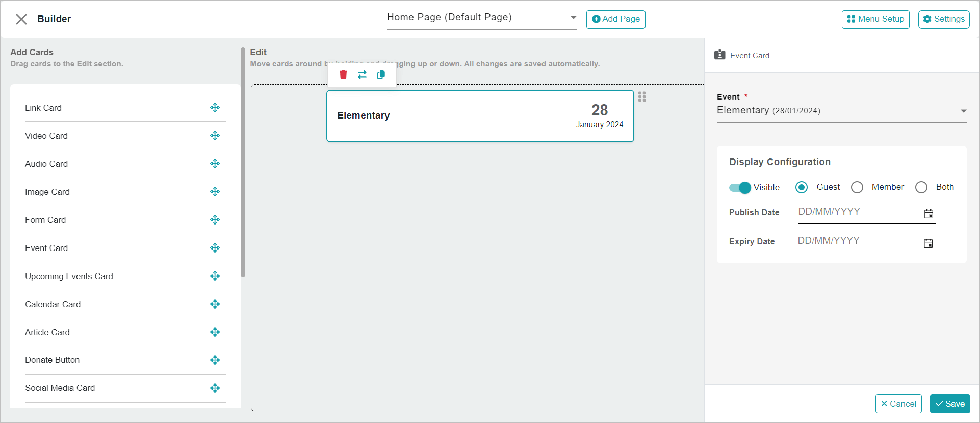Image resolution: width=980 pixels, height=423 pixels.
Task: Click move icon for Link Card
Action: point(215,108)
